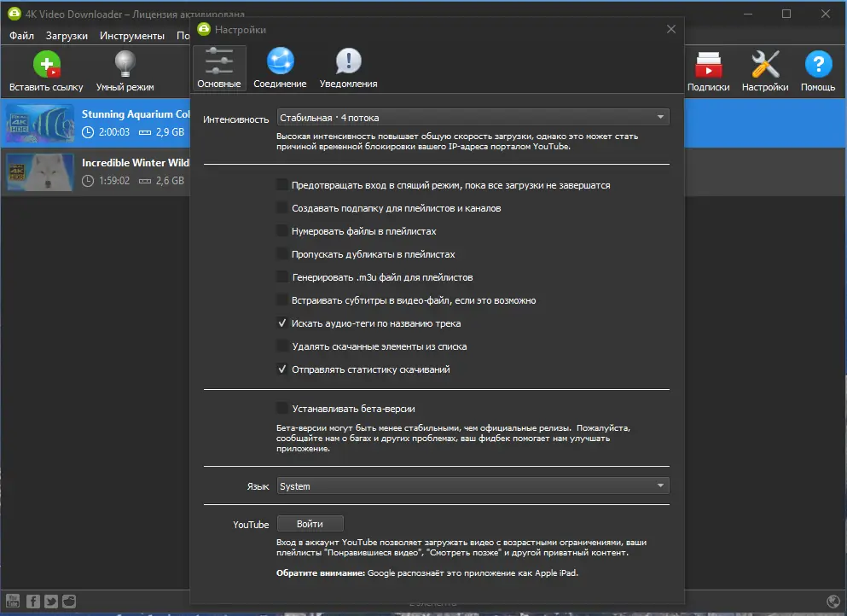Open Facebook icon in bottom status bar
The width and height of the screenshot is (847, 616).
[33, 601]
